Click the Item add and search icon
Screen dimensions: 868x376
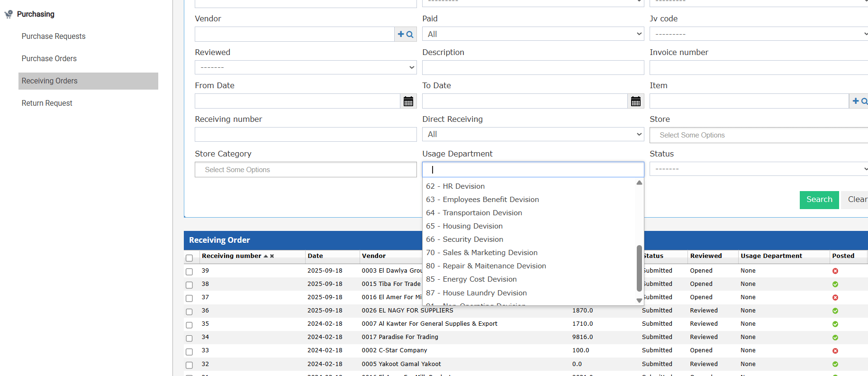click(859, 101)
